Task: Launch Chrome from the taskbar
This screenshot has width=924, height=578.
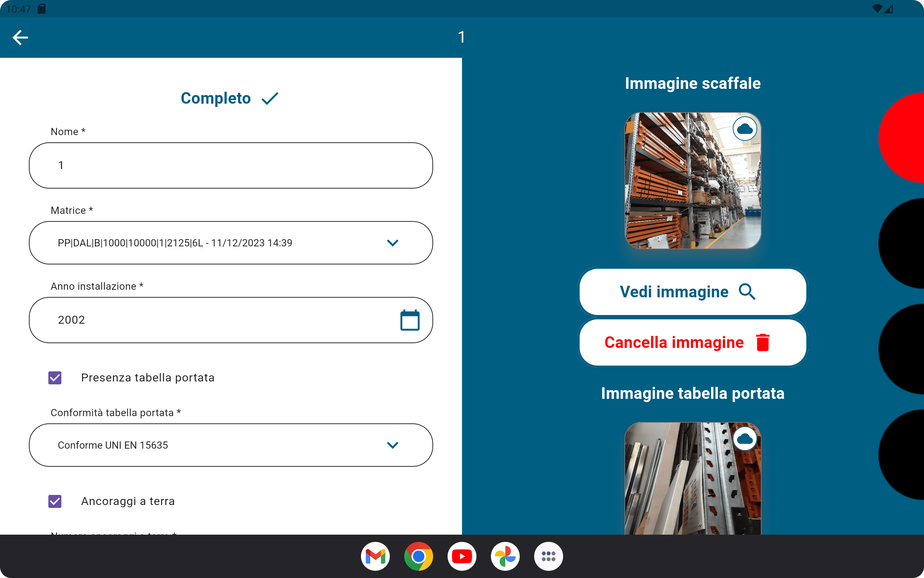Action: point(418,556)
